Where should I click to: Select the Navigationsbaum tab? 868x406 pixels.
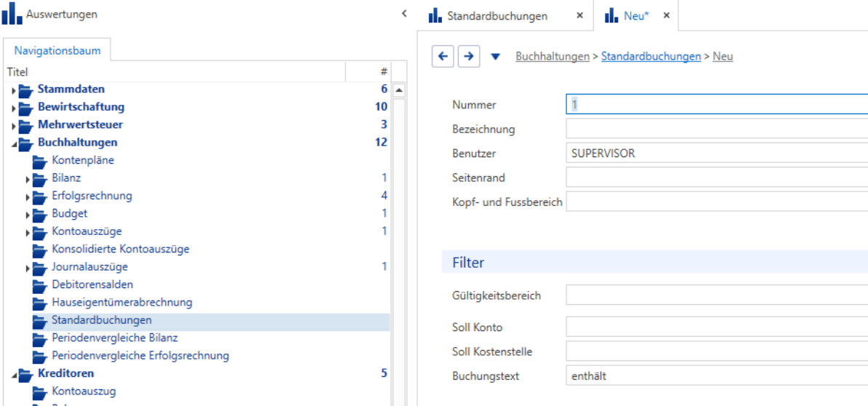[57, 50]
